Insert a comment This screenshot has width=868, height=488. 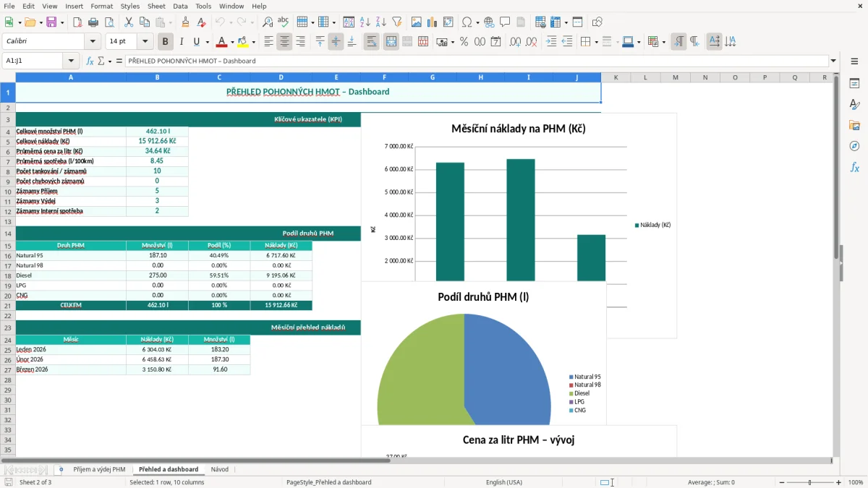(505, 22)
